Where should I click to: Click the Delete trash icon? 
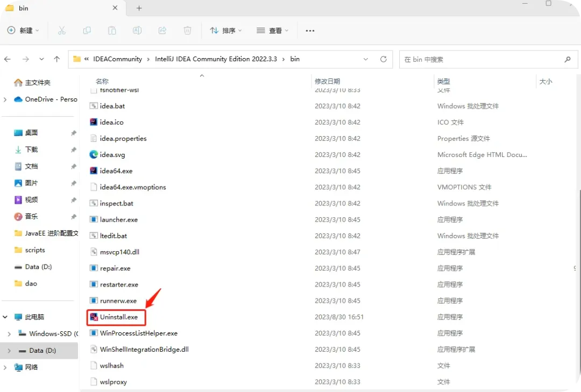click(188, 31)
